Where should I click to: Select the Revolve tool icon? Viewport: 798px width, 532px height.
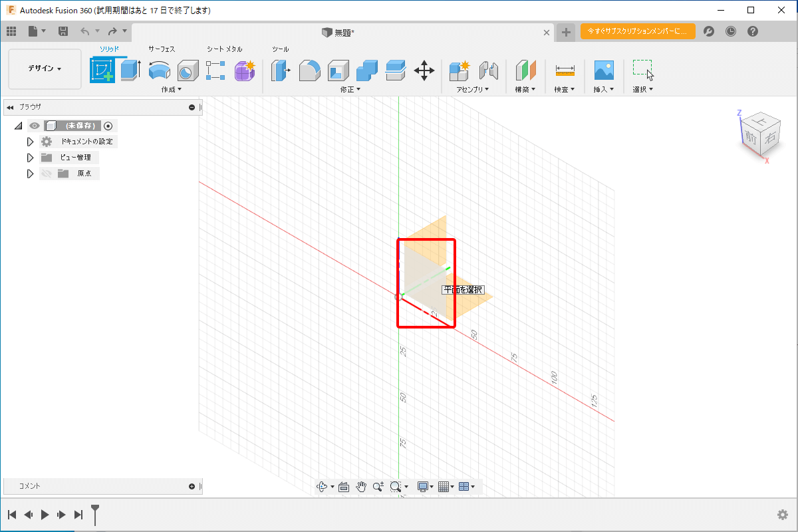[160, 70]
